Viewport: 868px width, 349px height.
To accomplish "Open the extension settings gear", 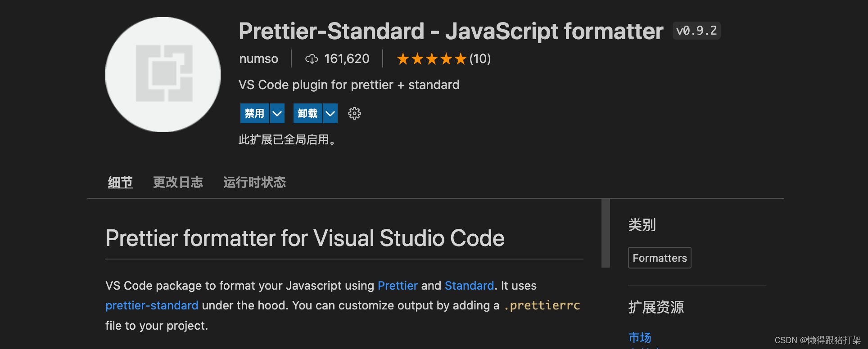I will [x=354, y=113].
